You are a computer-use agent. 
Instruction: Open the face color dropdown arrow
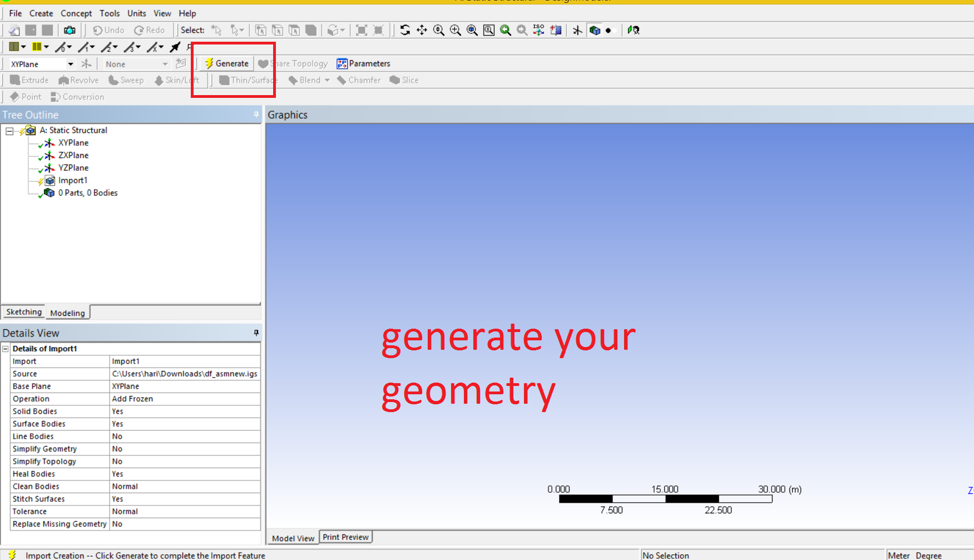click(23, 47)
